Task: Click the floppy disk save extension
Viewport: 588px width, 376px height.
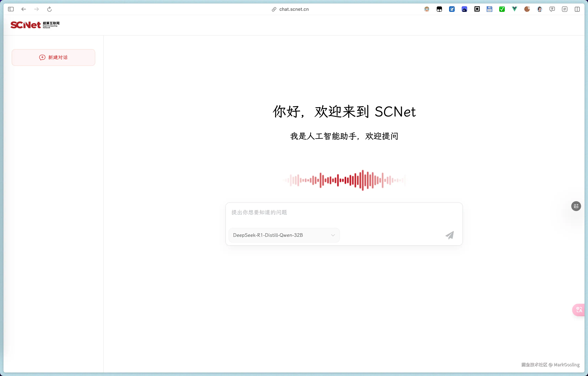Action: coord(489,9)
